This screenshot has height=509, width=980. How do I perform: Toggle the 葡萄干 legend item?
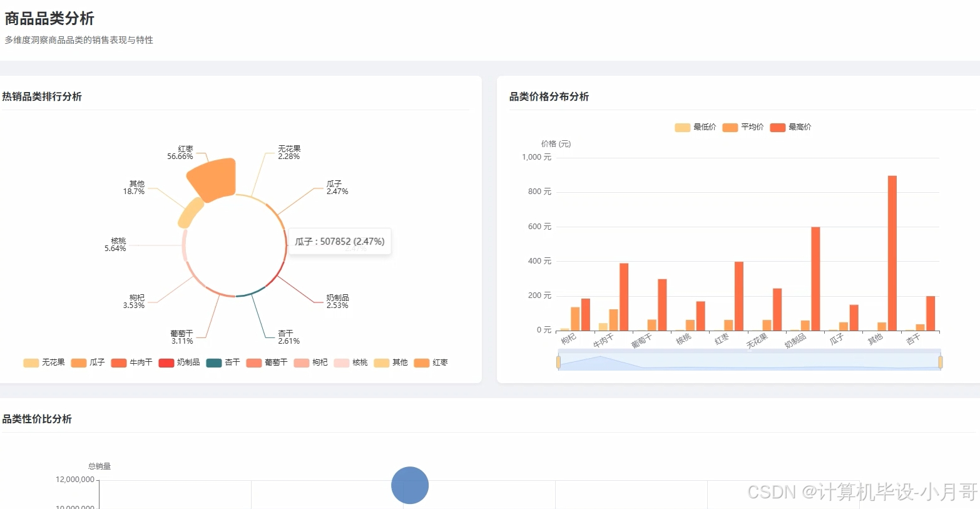click(267, 362)
